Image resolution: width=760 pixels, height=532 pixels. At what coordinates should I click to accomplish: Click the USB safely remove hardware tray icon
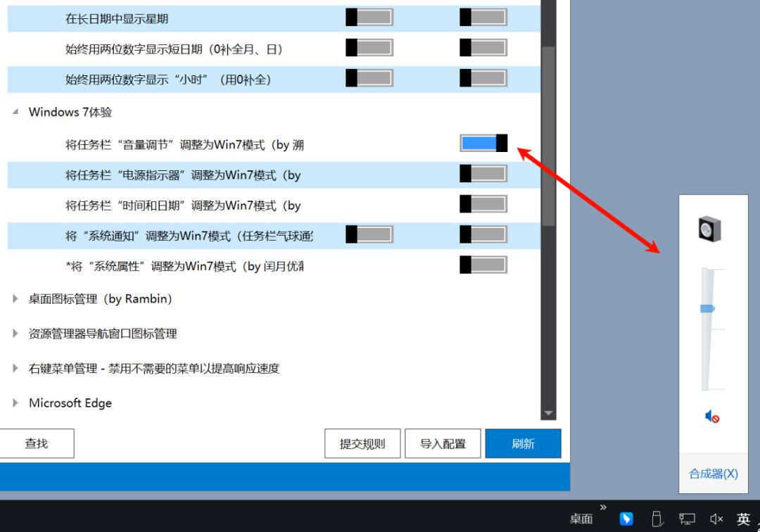point(657,519)
